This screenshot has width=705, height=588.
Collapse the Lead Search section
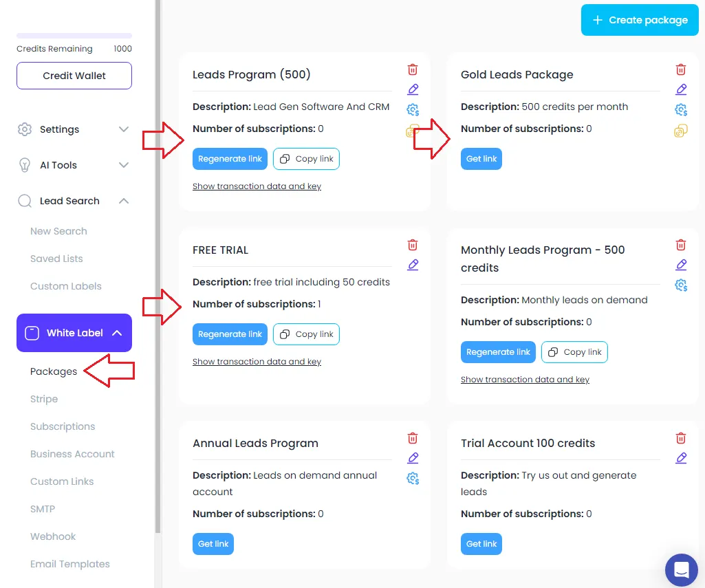tap(74, 201)
